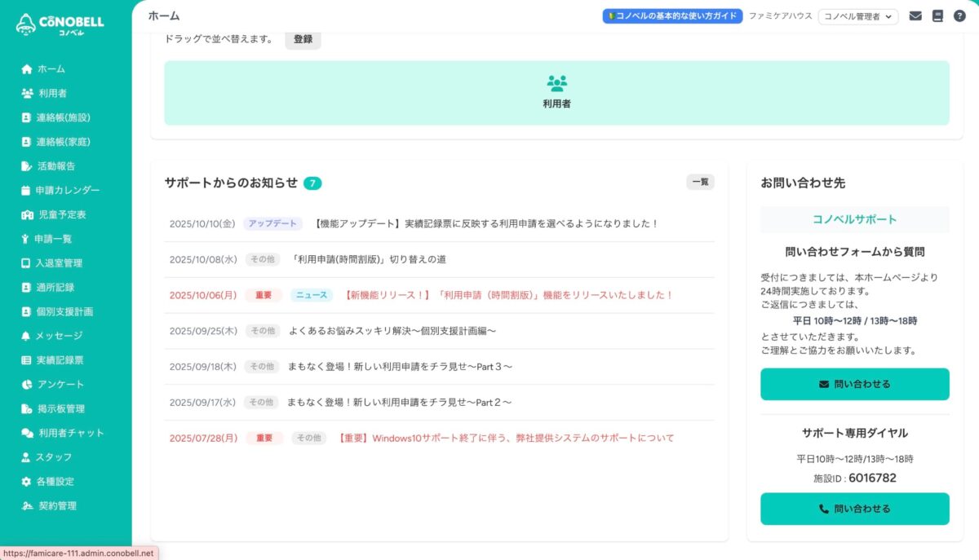Click the mail 問い合わせる button

[x=854, y=384]
